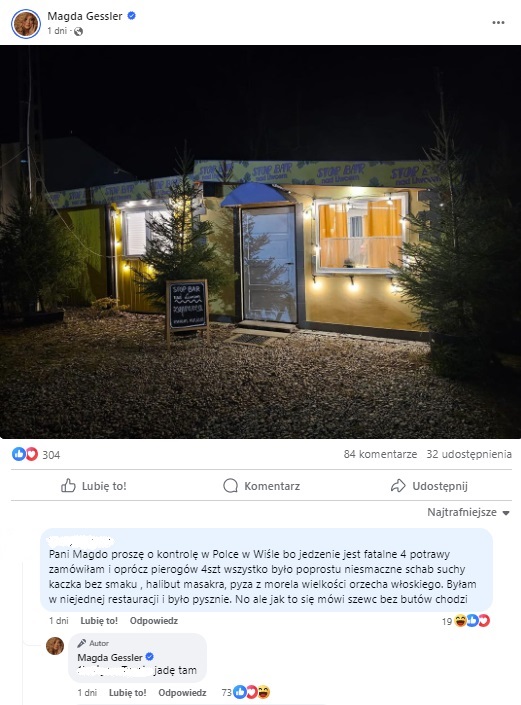Click Magda Gessler's profile picture in post header
This screenshot has height=705, width=521.
click(26, 24)
